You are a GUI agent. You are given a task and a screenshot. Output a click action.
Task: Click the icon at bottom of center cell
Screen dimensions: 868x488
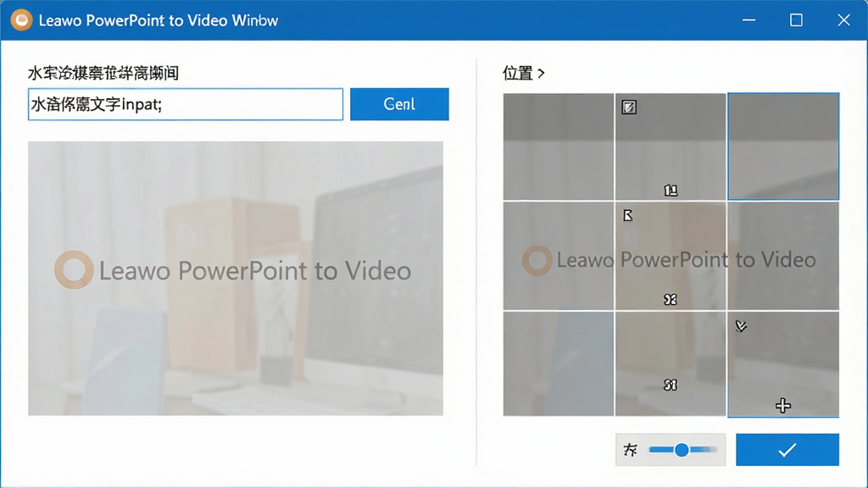coord(670,299)
